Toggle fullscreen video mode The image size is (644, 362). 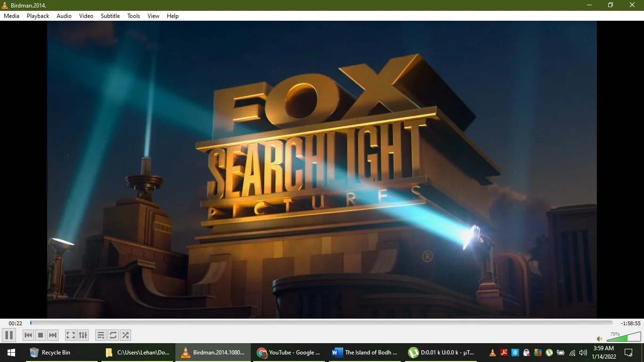(x=71, y=335)
